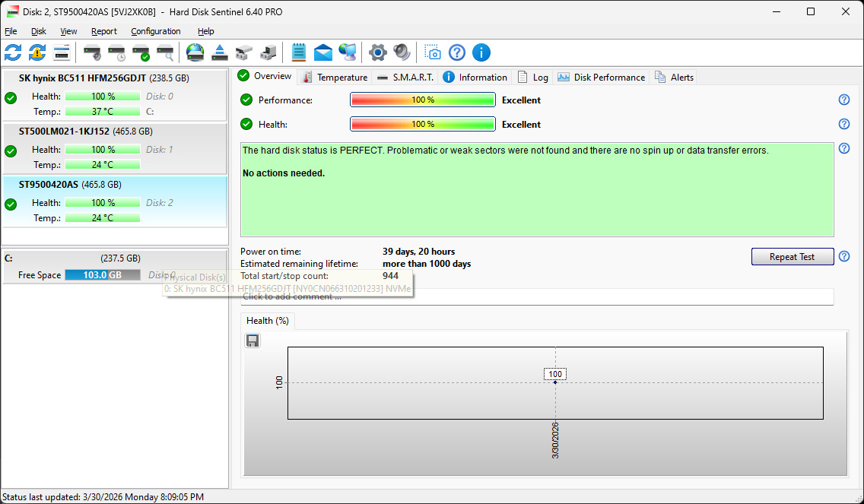Click the blue envelope e-mail icon
Image resolution: width=864 pixels, height=504 pixels.
pyautogui.click(x=323, y=53)
